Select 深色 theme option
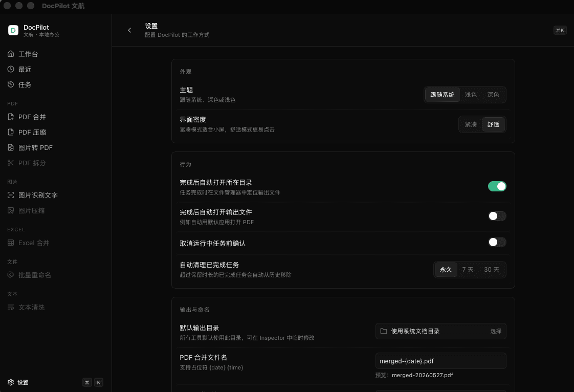 pos(493,95)
